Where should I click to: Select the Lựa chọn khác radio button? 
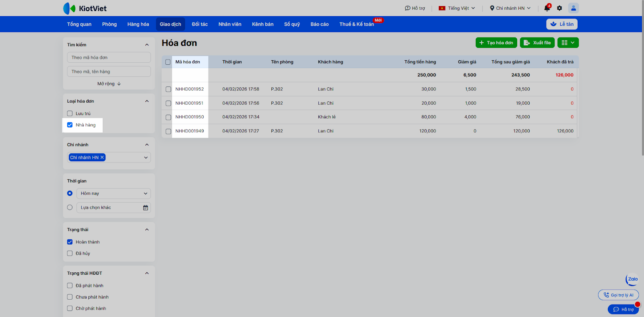coord(70,208)
